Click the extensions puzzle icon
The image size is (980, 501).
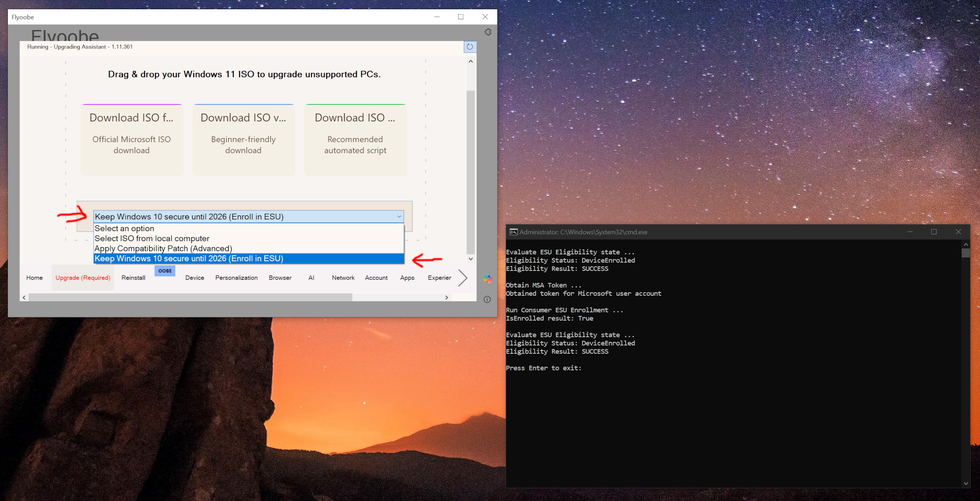(x=488, y=32)
